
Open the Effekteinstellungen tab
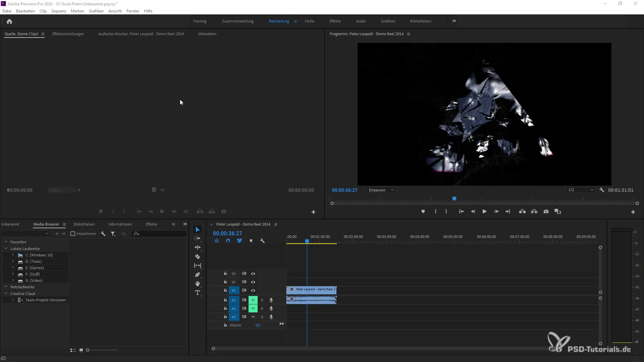point(68,34)
